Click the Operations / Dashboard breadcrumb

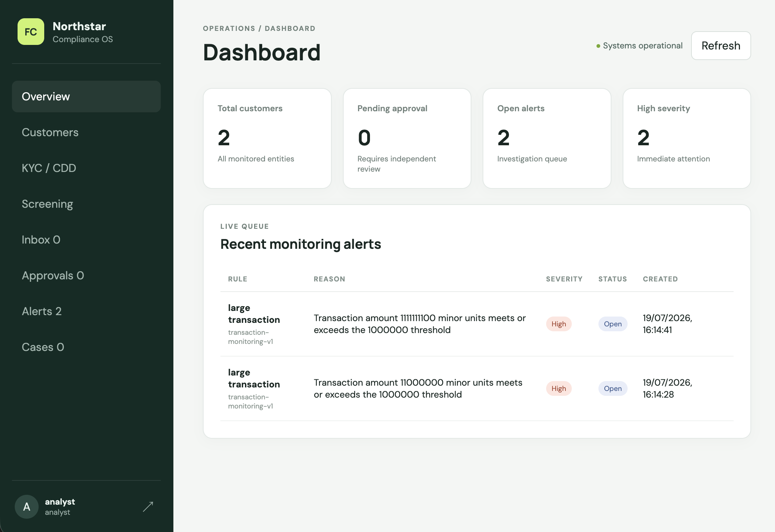(259, 28)
